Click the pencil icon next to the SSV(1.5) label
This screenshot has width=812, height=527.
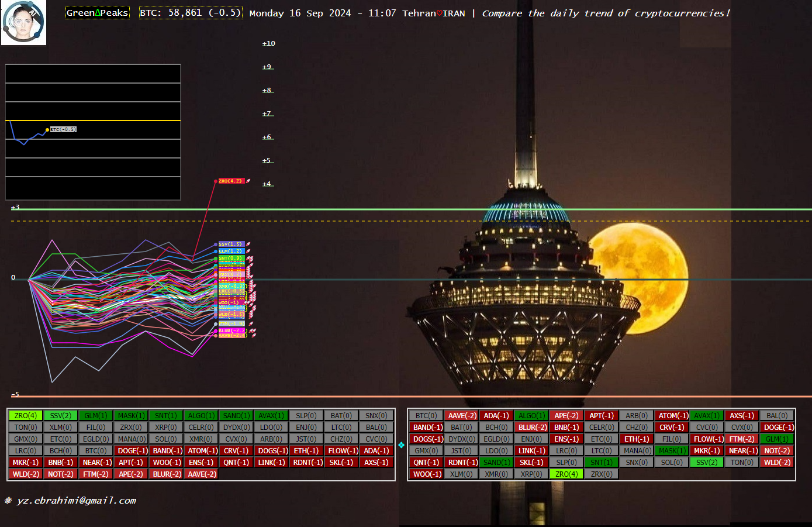pos(248,244)
